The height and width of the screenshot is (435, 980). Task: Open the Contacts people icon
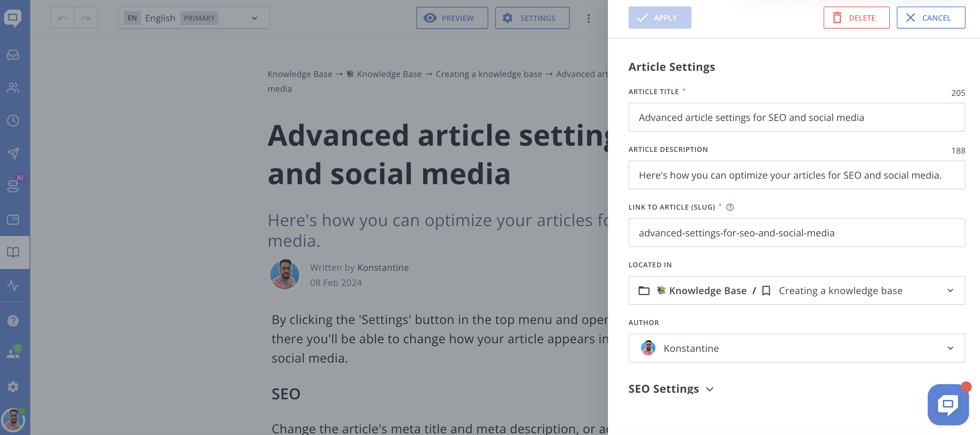pos(13,88)
